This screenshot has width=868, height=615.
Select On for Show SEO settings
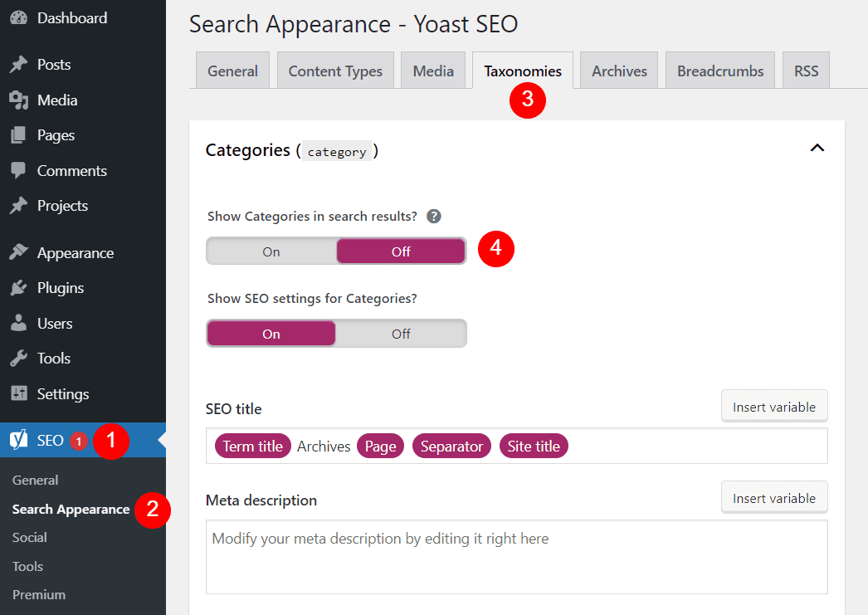pos(271,334)
